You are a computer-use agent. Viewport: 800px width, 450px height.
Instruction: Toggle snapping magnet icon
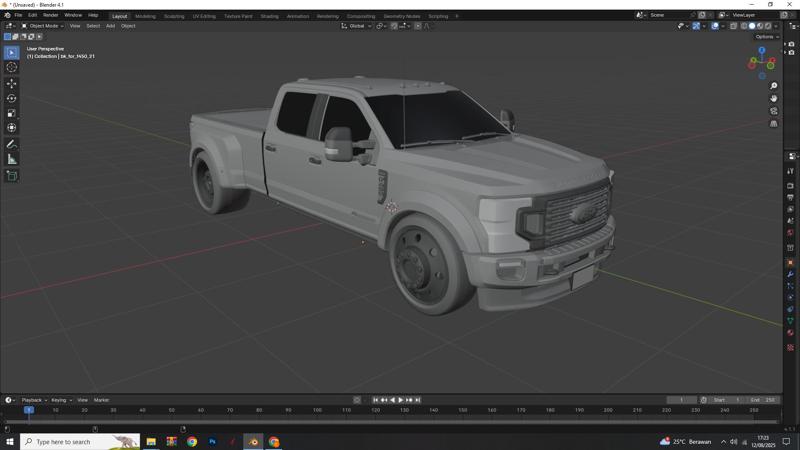click(394, 26)
